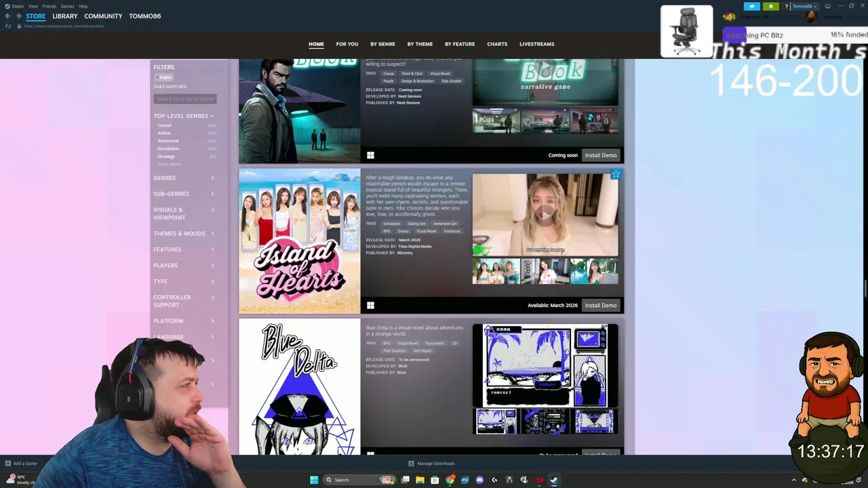
Task: Install Demo for Island of Hearts
Action: point(601,306)
